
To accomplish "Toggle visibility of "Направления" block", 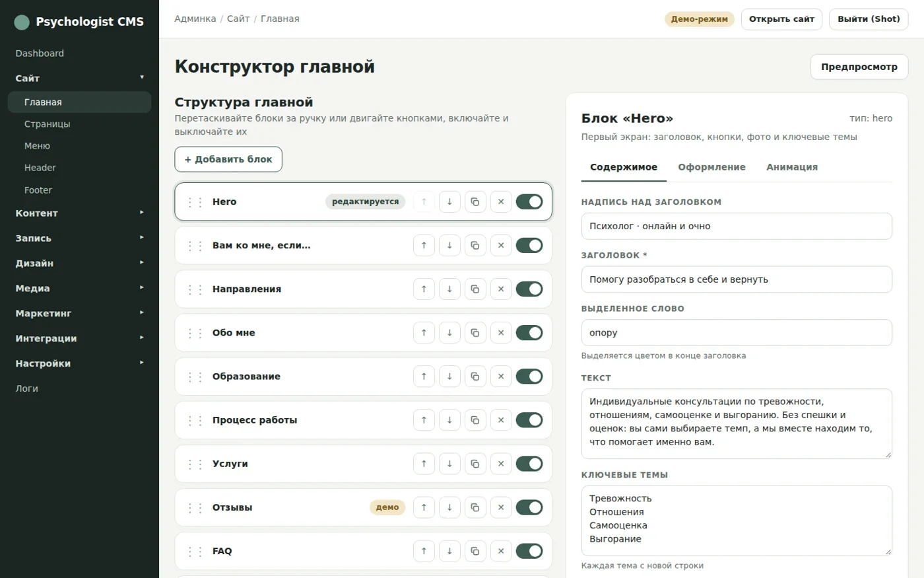I will point(529,289).
